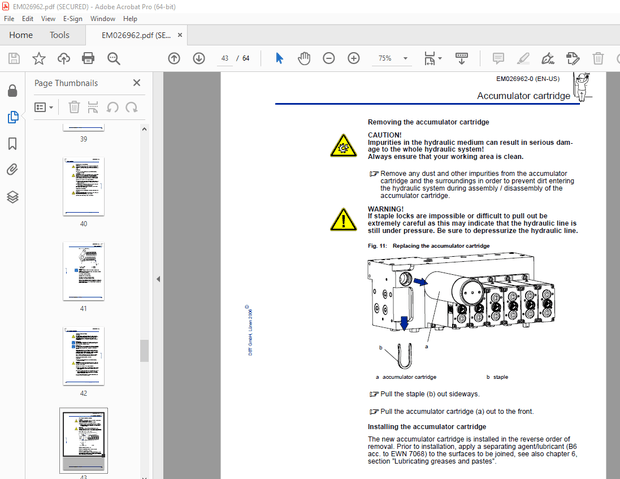Click 'Installing the accumulator cartridge' heading
Screen dimensions: 620x479
tap(427, 427)
